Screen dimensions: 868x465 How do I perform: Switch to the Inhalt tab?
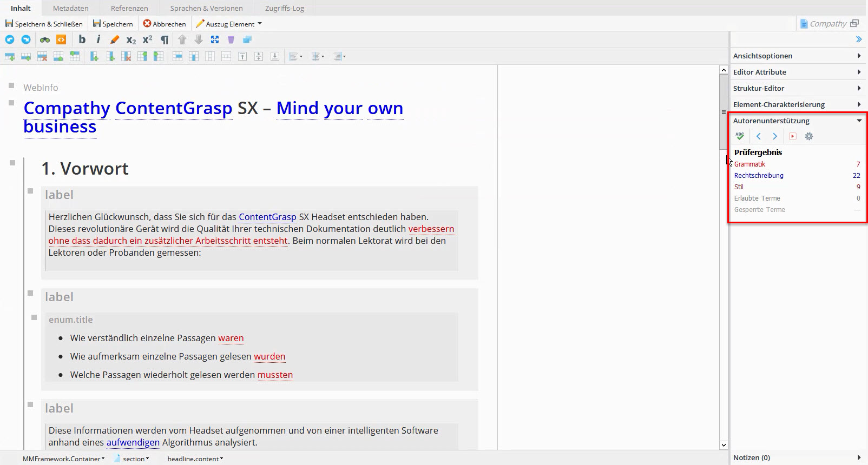click(x=21, y=8)
